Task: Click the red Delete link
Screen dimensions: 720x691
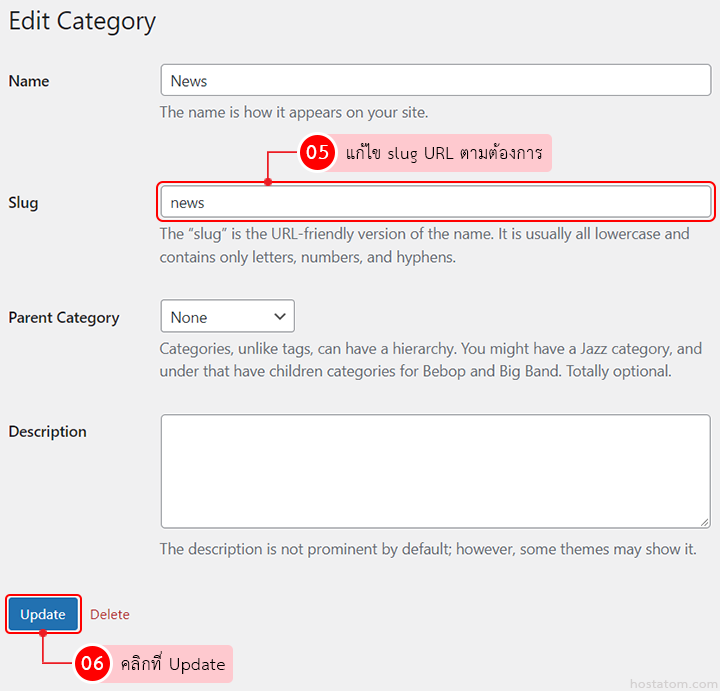Action: [110, 614]
